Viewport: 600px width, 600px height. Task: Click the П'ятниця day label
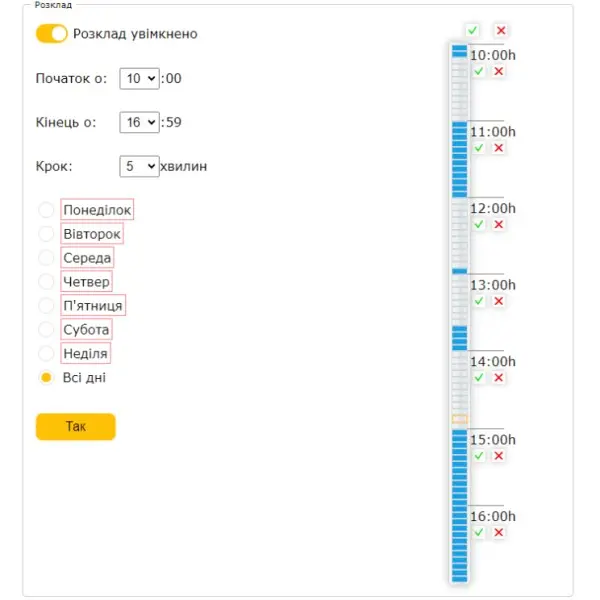pyautogui.click(x=93, y=305)
